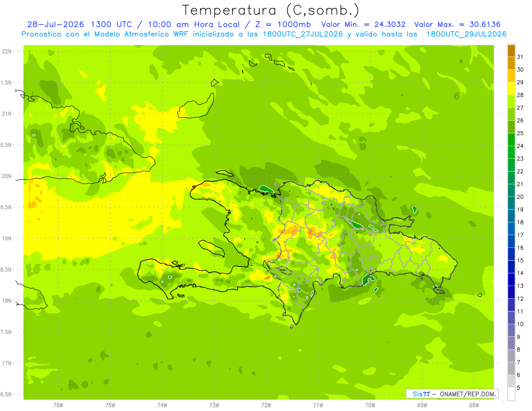The image size is (532, 411).
Task: Click the "75W" longitude axis label
Action: (x=110, y=405)
